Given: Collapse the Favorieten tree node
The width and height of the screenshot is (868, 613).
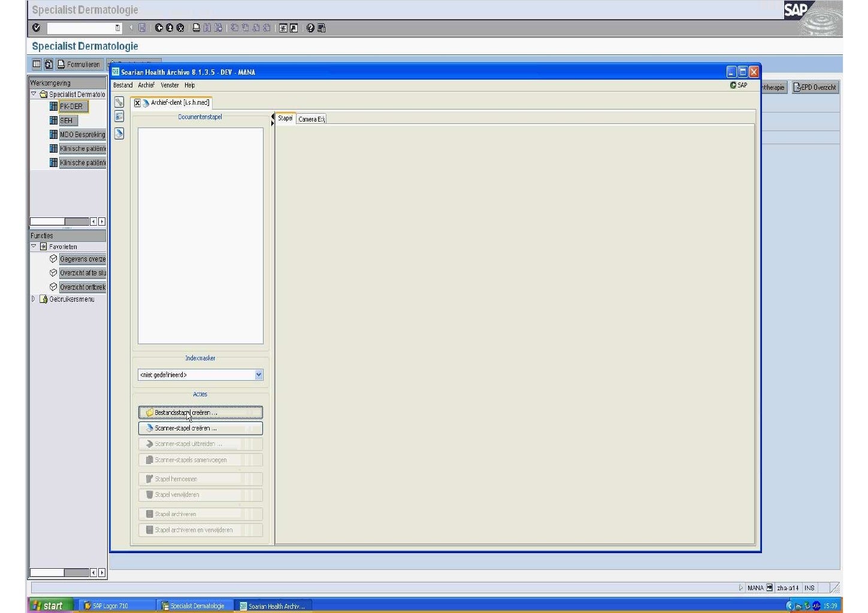Looking at the screenshot, I should click(x=34, y=246).
